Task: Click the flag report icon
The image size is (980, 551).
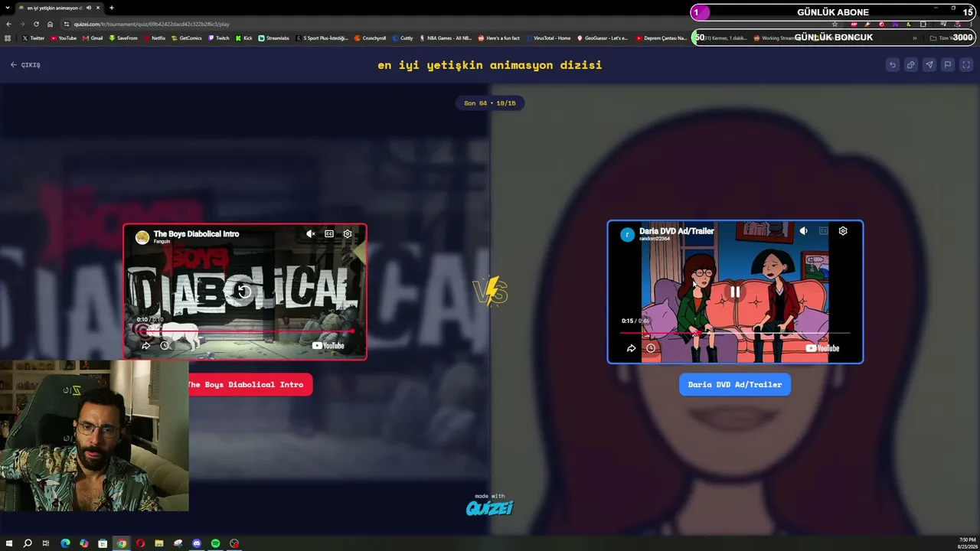Action: click(x=947, y=65)
